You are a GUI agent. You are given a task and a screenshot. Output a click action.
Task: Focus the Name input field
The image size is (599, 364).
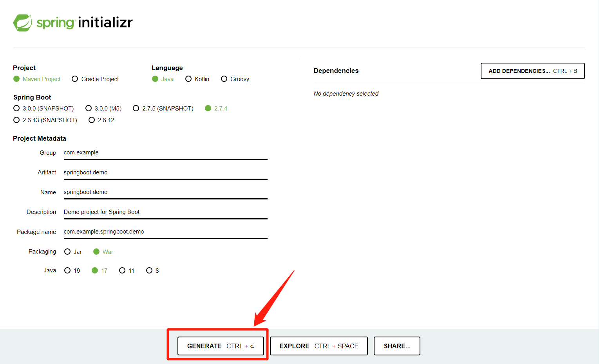point(165,192)
